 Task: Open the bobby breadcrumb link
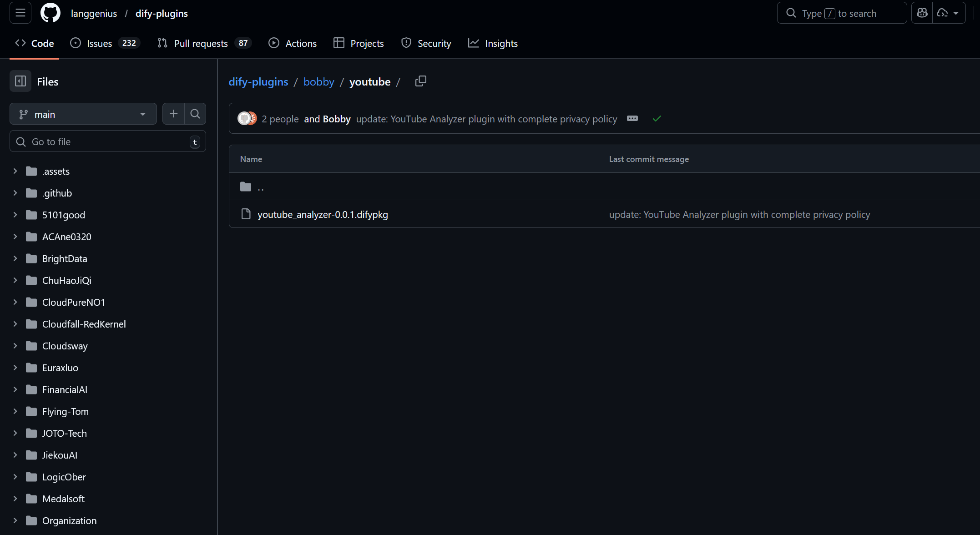[x=319, y=82]
